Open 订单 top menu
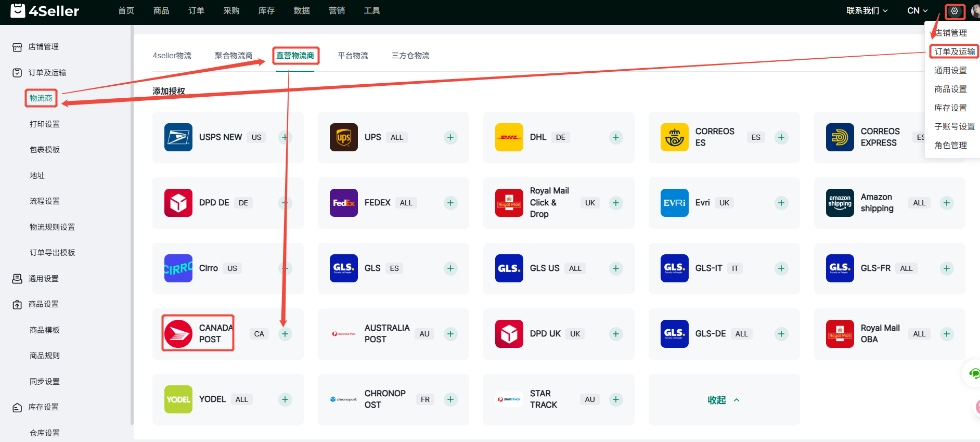 pyautogui.click(x=196, y=10)
